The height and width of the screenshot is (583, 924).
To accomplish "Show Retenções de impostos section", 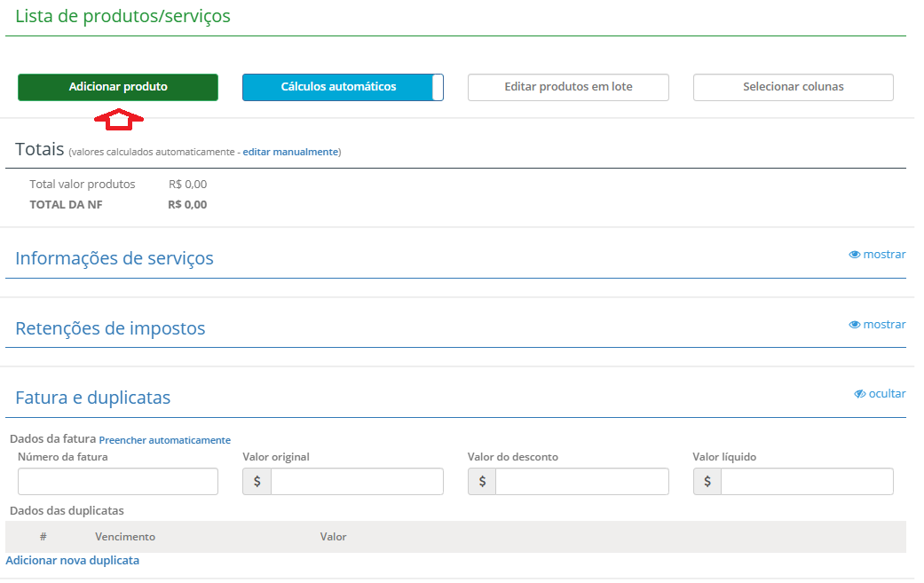I will click(877, 325).
